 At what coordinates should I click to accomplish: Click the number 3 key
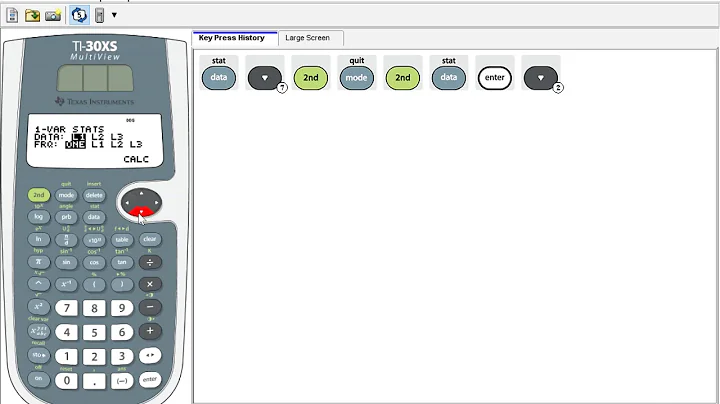pos(122,356)
